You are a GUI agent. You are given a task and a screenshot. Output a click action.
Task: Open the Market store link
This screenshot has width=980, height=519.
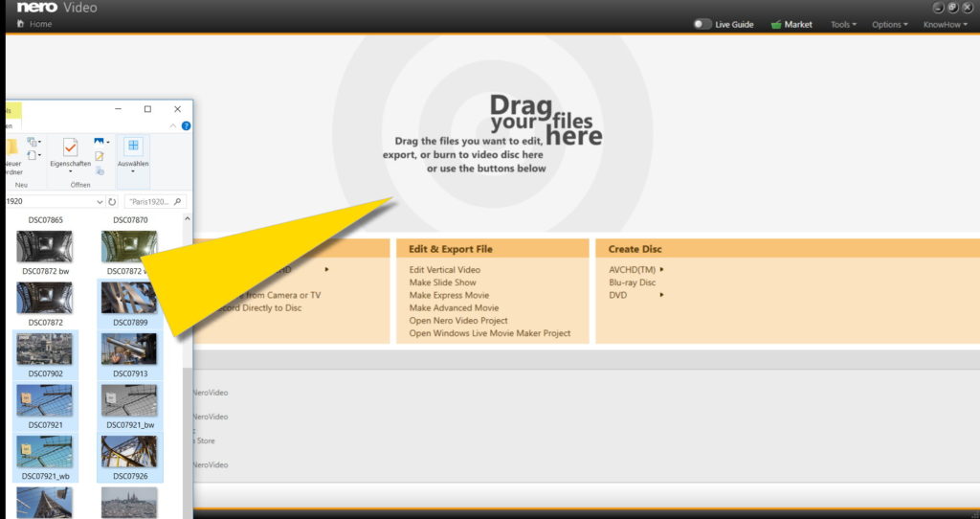[x=798, y=24]
